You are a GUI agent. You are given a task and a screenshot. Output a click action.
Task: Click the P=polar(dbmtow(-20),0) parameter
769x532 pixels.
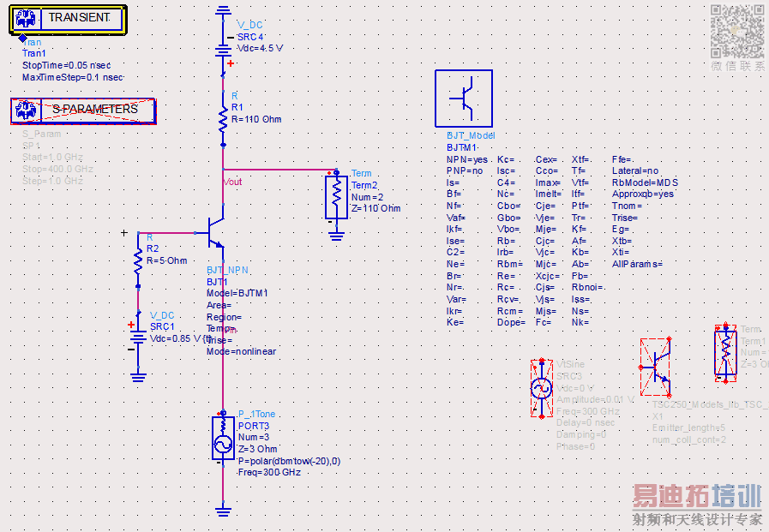coord(289,461)
